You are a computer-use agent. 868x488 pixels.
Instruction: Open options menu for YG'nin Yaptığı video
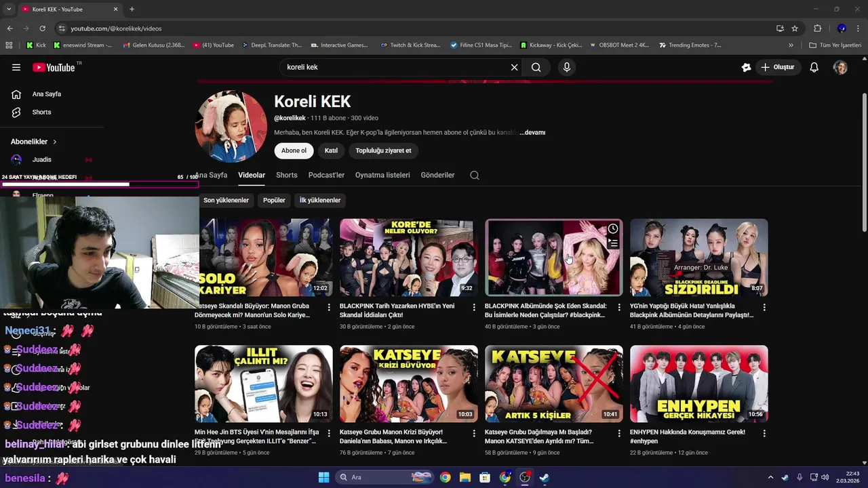pyautogui.click(x=764, y=307)
